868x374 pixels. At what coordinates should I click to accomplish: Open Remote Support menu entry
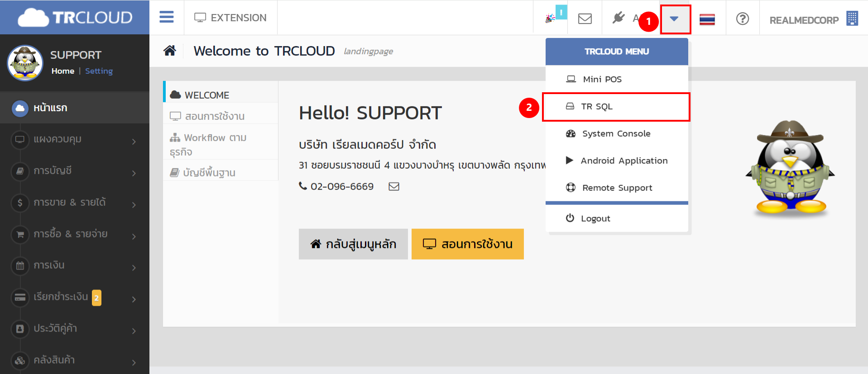617,188
